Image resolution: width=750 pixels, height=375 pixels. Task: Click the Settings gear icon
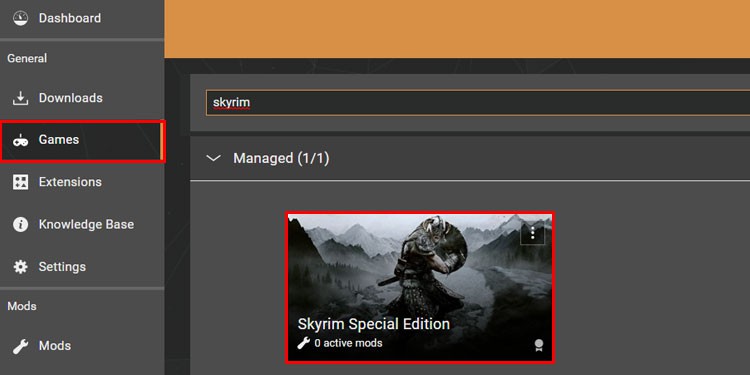(x=21, y=266)
